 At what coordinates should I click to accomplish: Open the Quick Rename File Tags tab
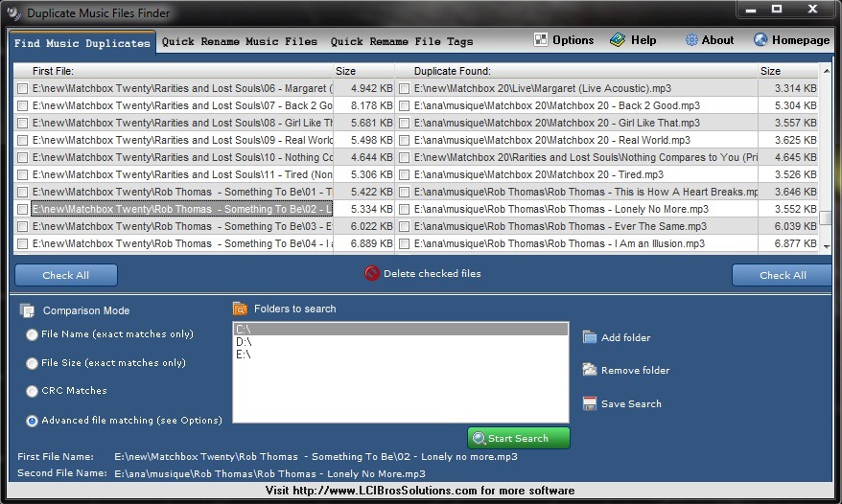coord(402,42)
